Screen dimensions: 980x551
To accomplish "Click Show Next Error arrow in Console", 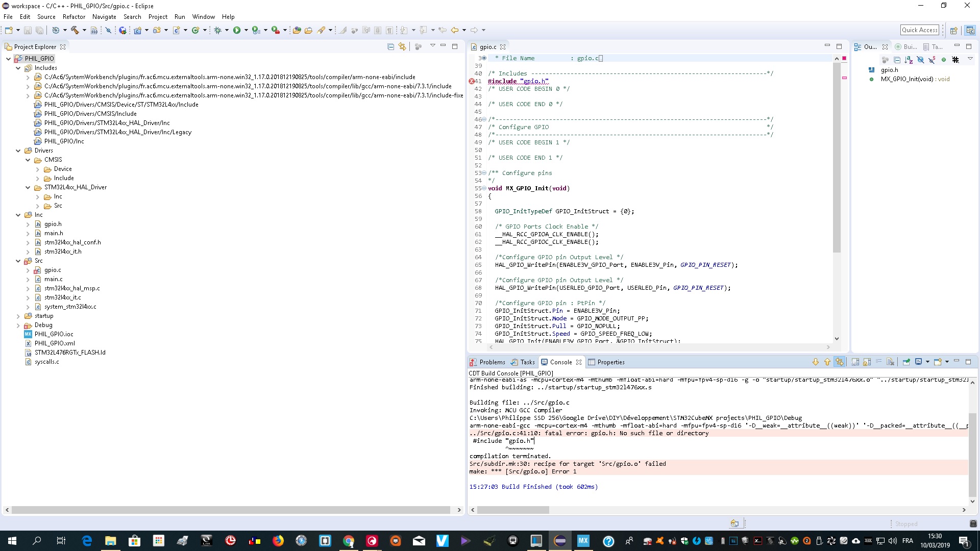I will coord(815,362).
